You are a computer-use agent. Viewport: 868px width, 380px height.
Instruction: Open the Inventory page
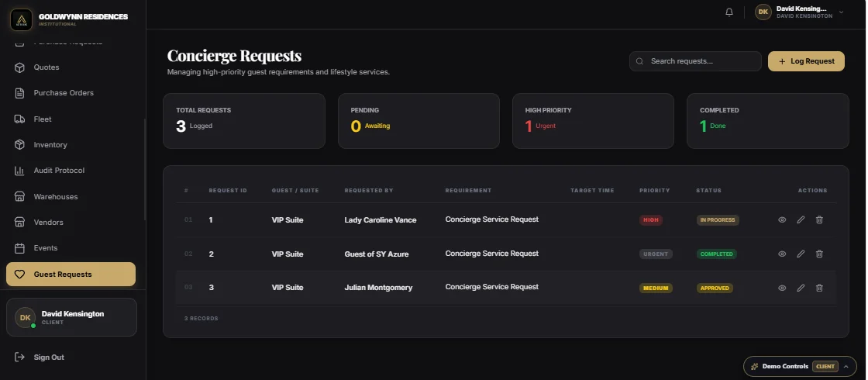(71, 144)
